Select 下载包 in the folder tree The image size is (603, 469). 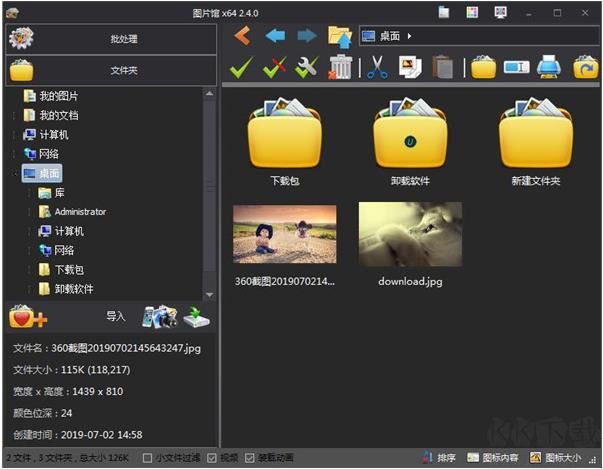[x=62, y=269]
